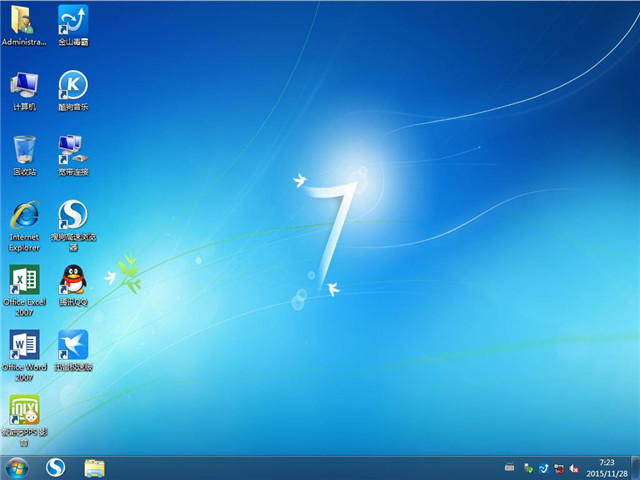640x480 pixels.
Task: Click the Sogou browser taskbar pinned icon
Action: tap(56, 468)
